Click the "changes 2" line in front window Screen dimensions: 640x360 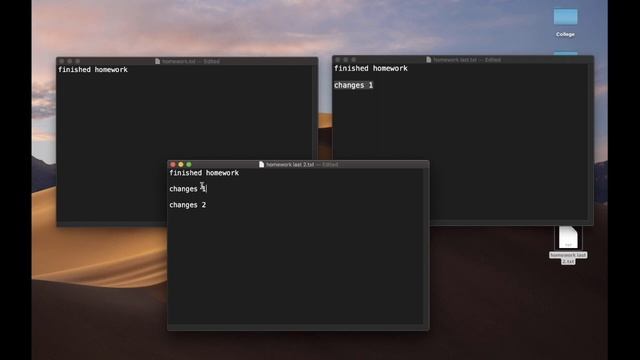click(x=188, y=205)
